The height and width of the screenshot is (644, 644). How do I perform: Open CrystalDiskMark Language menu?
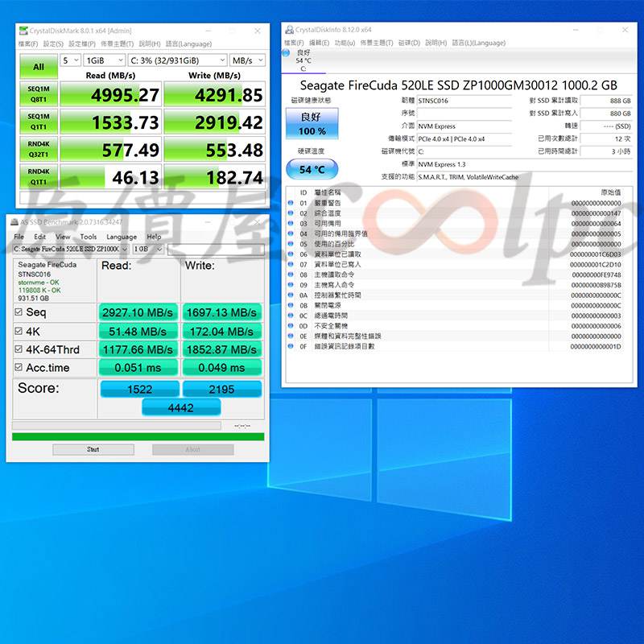pyautogui.click(x=188, y=43)
